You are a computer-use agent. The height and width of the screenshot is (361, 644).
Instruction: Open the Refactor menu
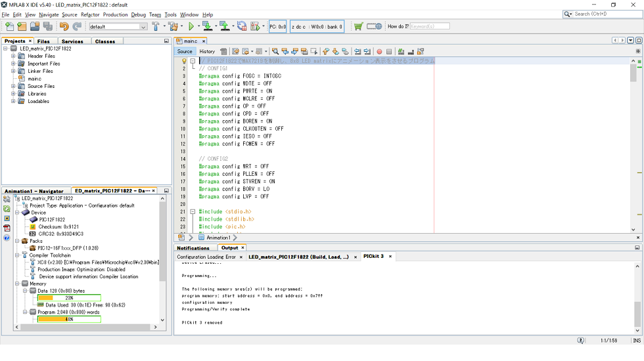tap(90, 14)
